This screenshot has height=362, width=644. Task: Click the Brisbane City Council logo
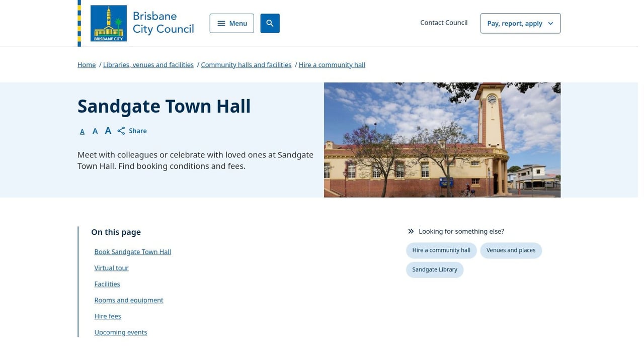pyautogui.click(x=142, y=23)
